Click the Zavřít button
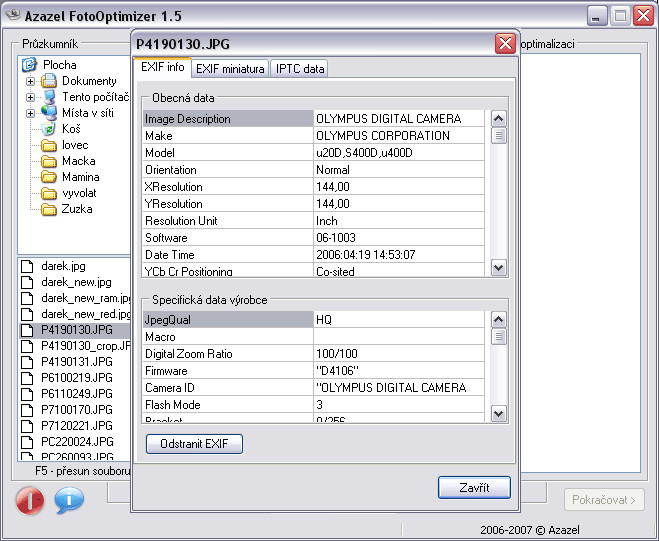 click(474, 488)
